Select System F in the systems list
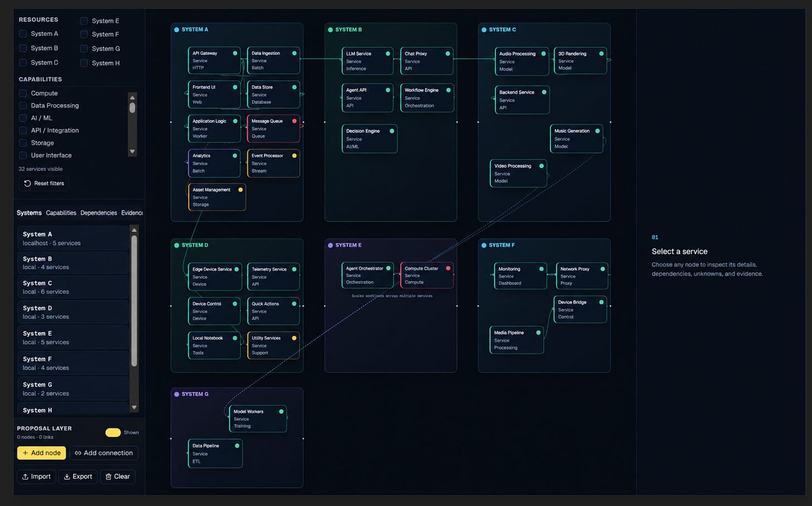Viewport: 812px width, 506px height. point(73,363)
